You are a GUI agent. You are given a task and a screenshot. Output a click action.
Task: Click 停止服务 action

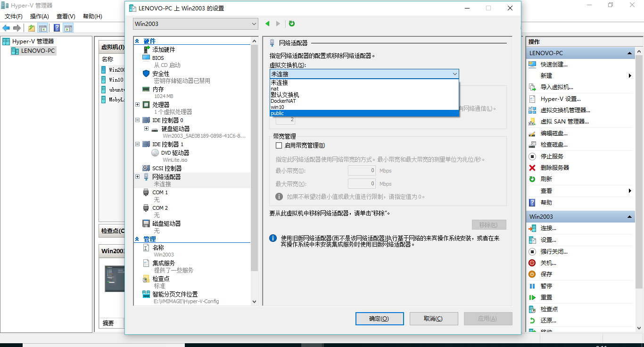[x=552, y=156]
